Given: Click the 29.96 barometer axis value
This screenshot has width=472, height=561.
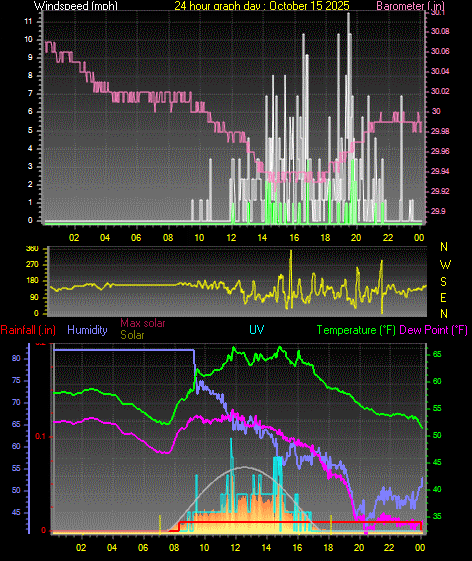Looking at the screenshot, I should point(440,151).
